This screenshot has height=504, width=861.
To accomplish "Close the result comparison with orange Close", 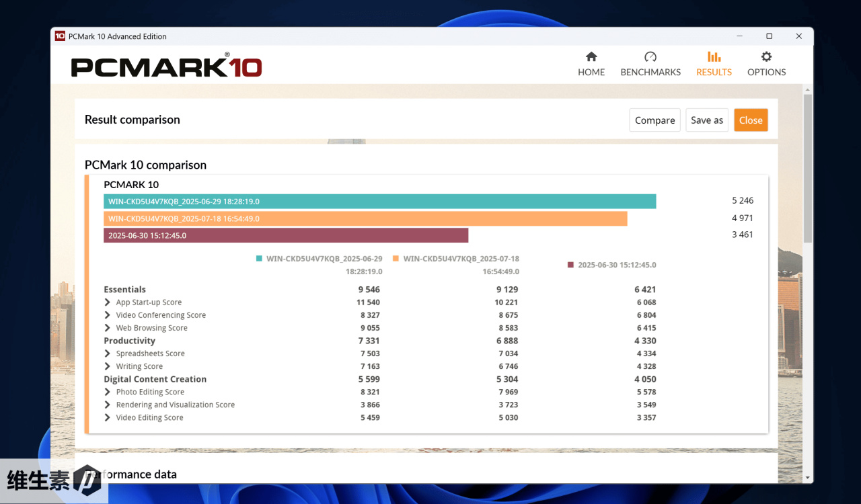I will pos(751,120).
